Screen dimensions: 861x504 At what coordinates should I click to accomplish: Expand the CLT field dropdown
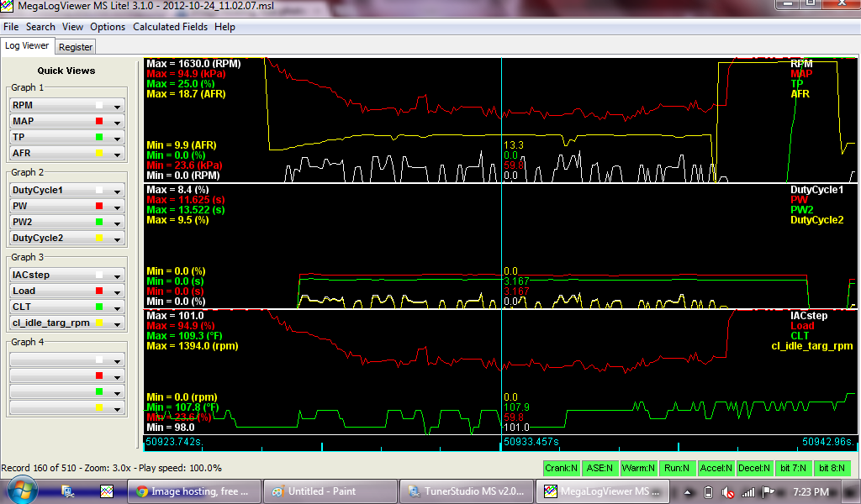pyautogui.click(x=117, y=307)
